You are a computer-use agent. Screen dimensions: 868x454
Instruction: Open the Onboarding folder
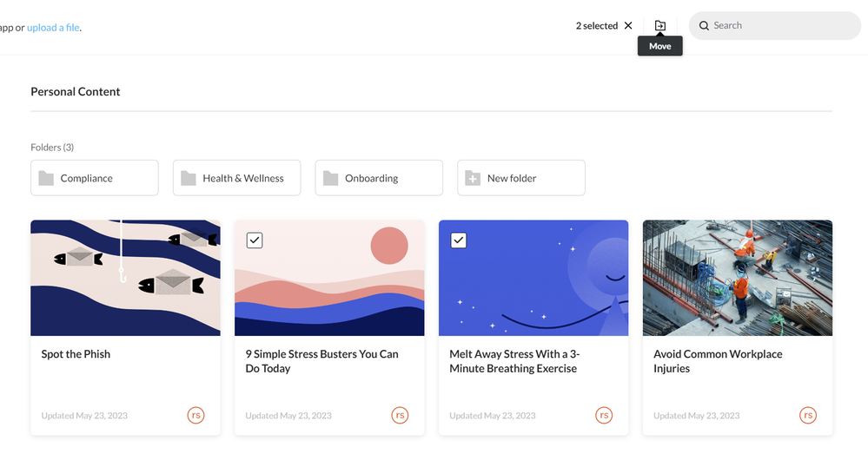point(379,178)
